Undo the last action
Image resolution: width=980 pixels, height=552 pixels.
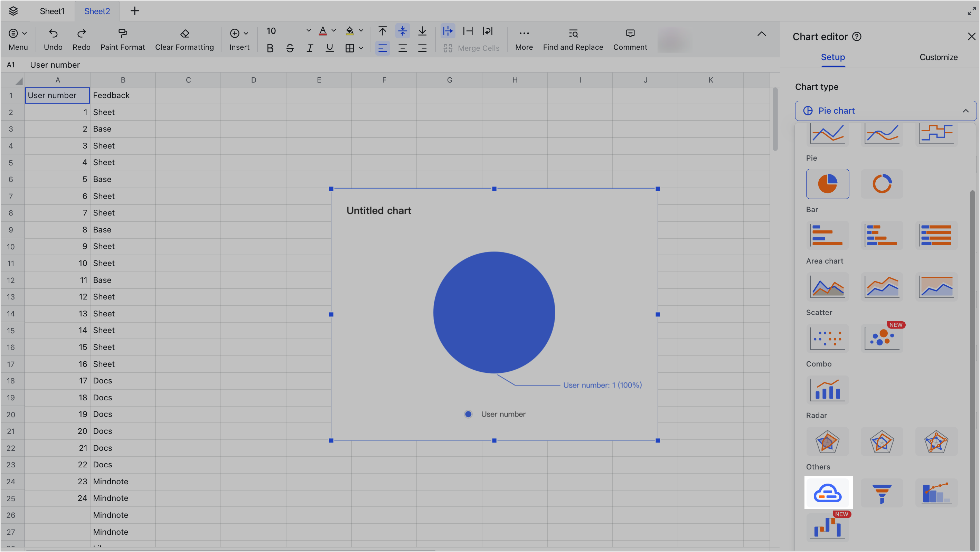[53, 38]
